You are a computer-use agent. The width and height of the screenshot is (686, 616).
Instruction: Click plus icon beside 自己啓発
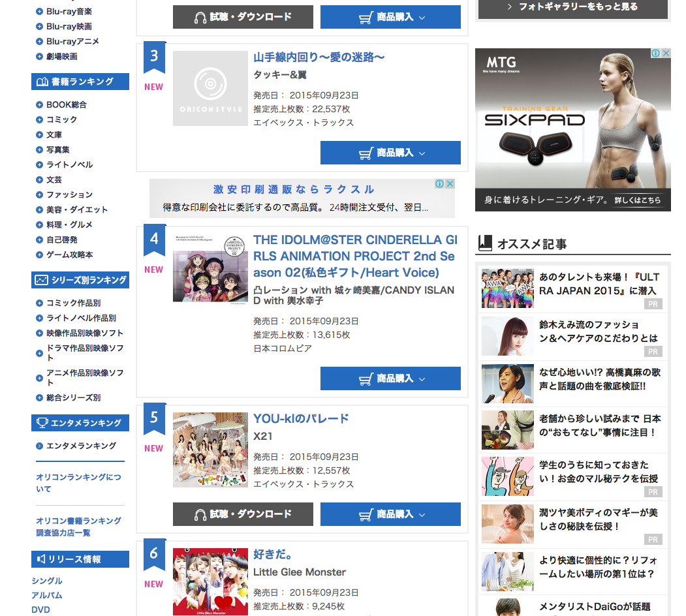(39, 239)
